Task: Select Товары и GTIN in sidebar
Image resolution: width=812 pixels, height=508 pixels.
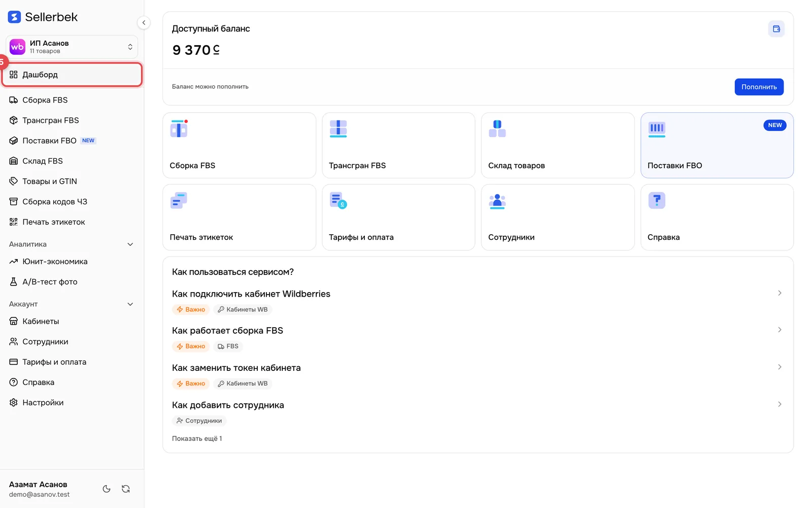Action: (72, 181)
